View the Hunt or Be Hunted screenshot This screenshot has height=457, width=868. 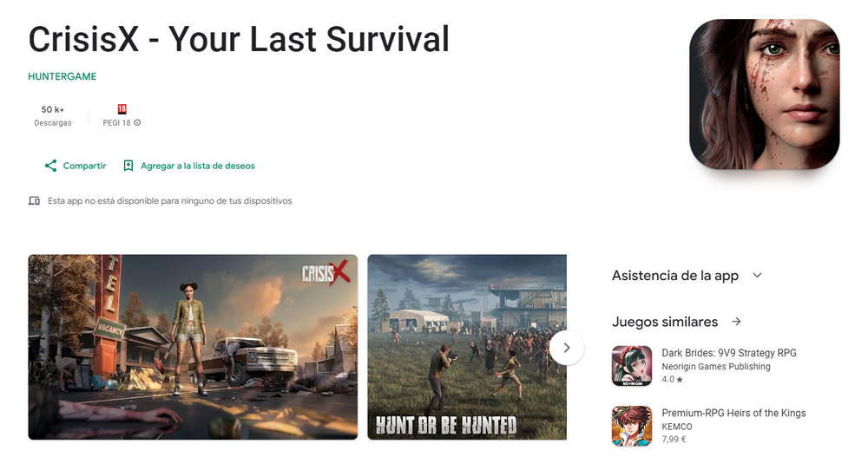[467, 347]
